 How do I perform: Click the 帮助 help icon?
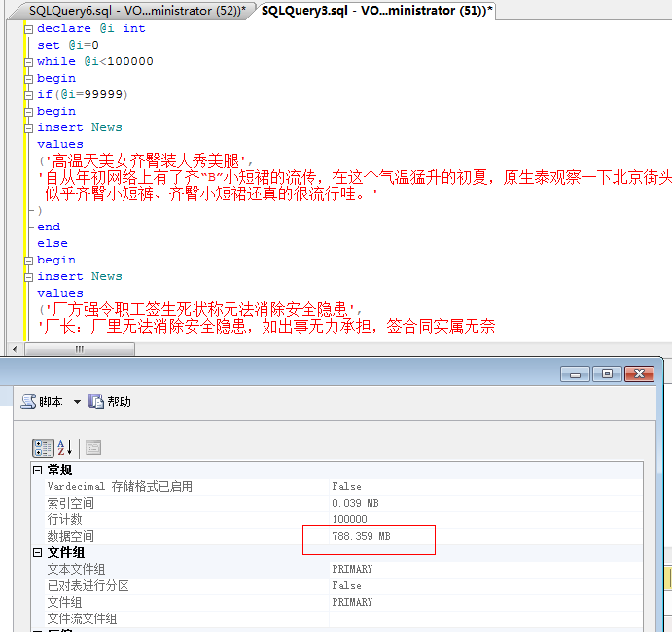pos(96,402)
